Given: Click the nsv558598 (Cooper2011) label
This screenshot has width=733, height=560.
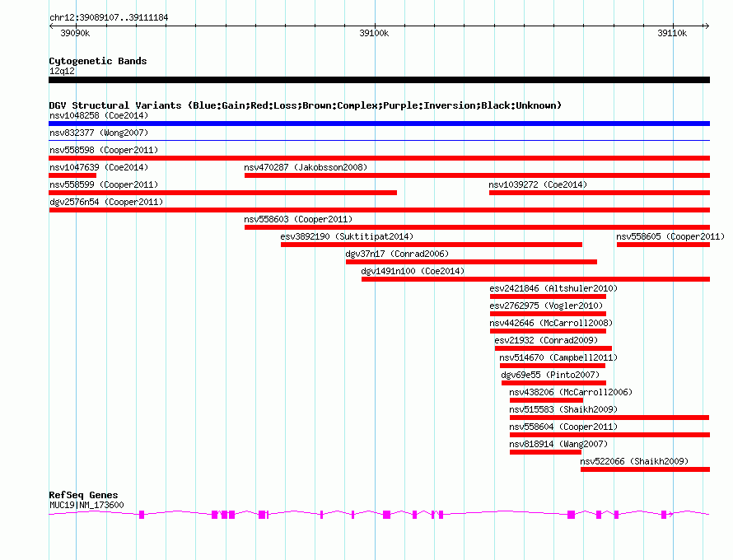Looking at the screenshot, I should pyautogui.click(x=104, y=150).
